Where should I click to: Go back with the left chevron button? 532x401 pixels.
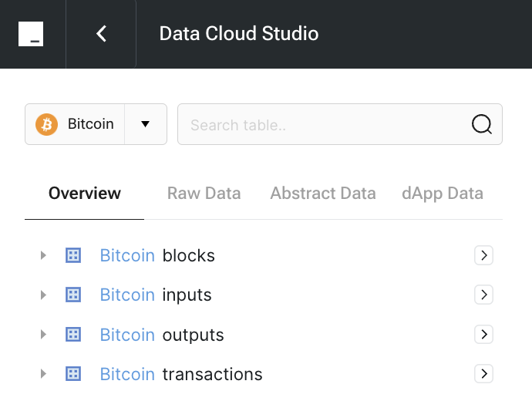[101, 34]
